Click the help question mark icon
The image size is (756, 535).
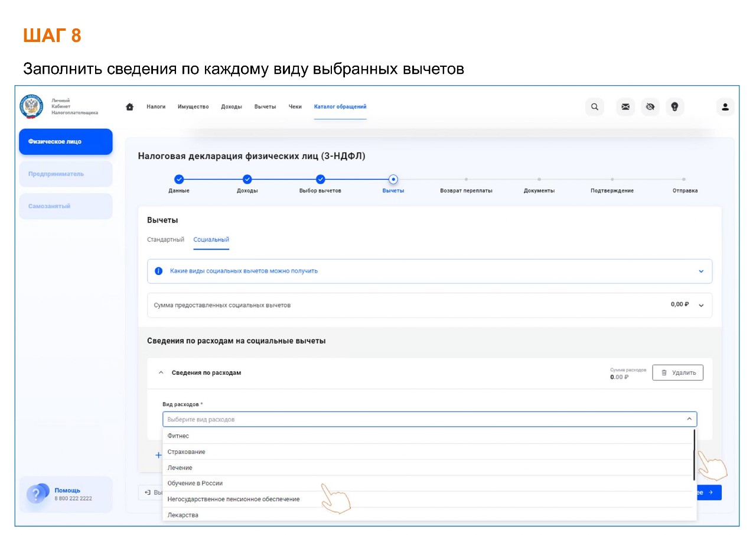click(37, 494)
